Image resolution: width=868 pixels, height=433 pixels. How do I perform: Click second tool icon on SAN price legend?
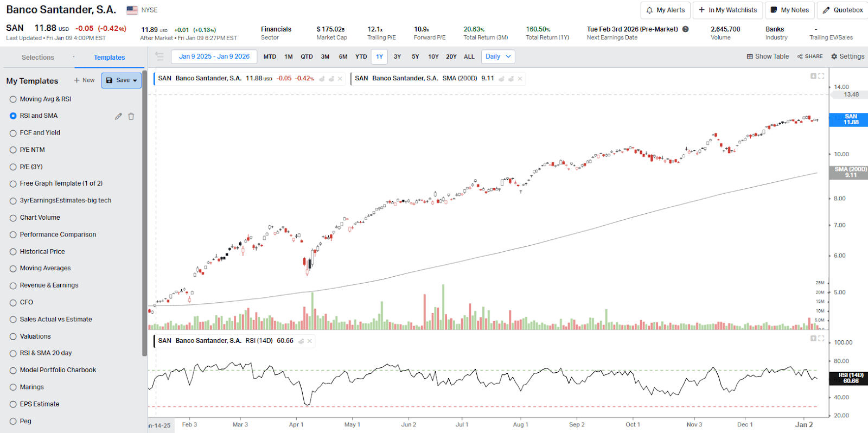click(331, 79)
